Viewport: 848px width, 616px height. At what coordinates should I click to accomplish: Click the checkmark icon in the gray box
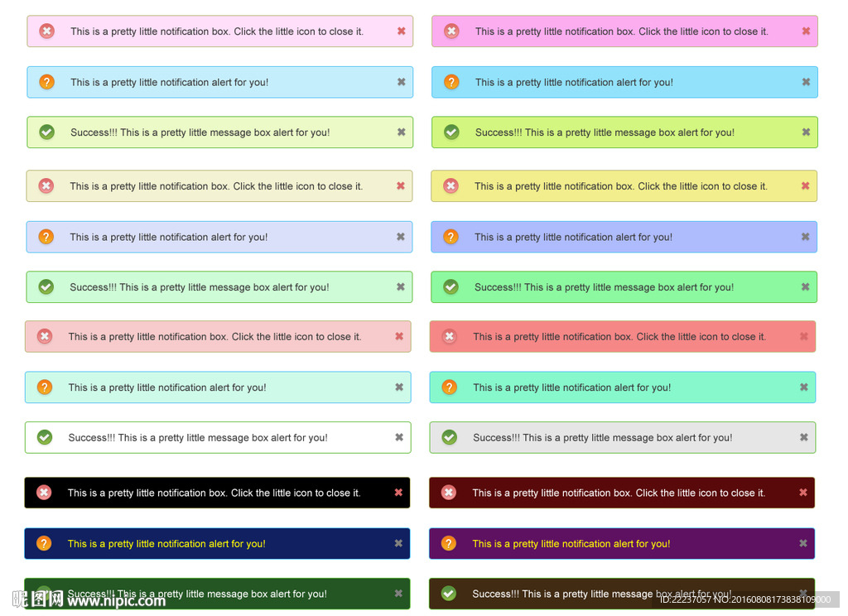click(449, 437)
